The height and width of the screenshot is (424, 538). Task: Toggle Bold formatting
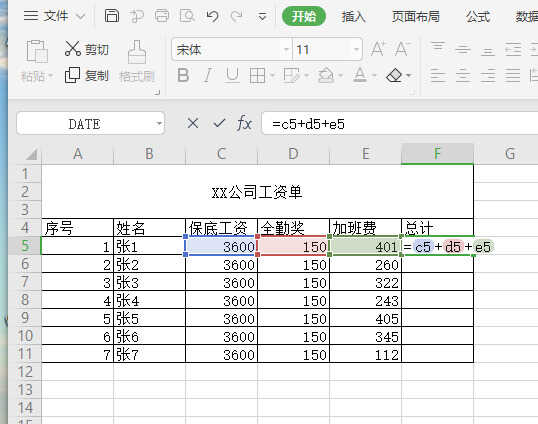coord(183,75)
